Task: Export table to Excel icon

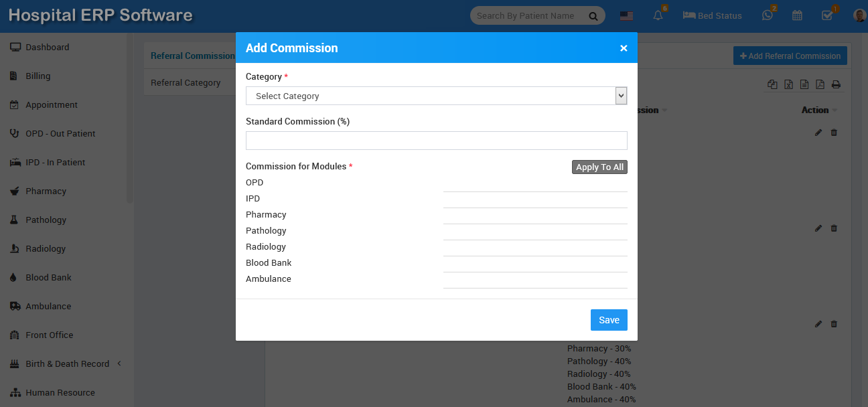Action: click(789, 84)
